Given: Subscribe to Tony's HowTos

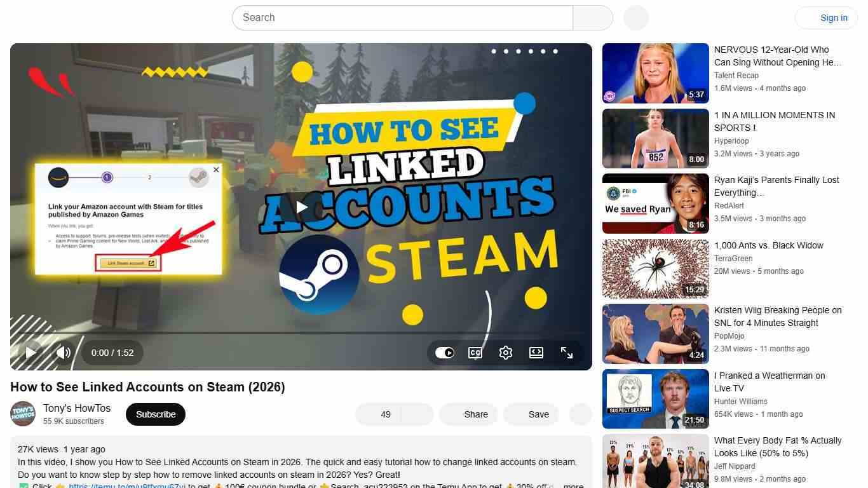Looking at the screenshot, I should 155,414.
